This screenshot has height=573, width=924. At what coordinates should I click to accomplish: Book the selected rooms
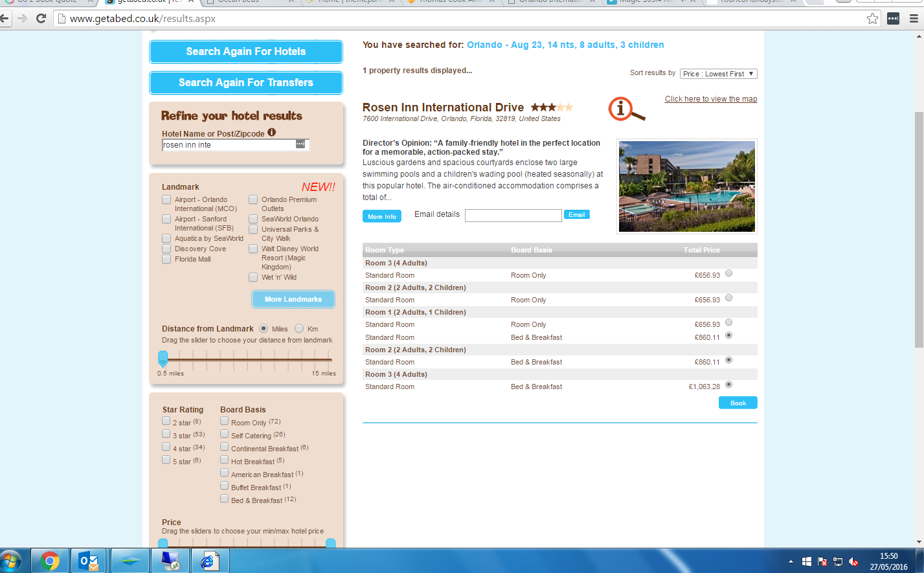point(738,403)
